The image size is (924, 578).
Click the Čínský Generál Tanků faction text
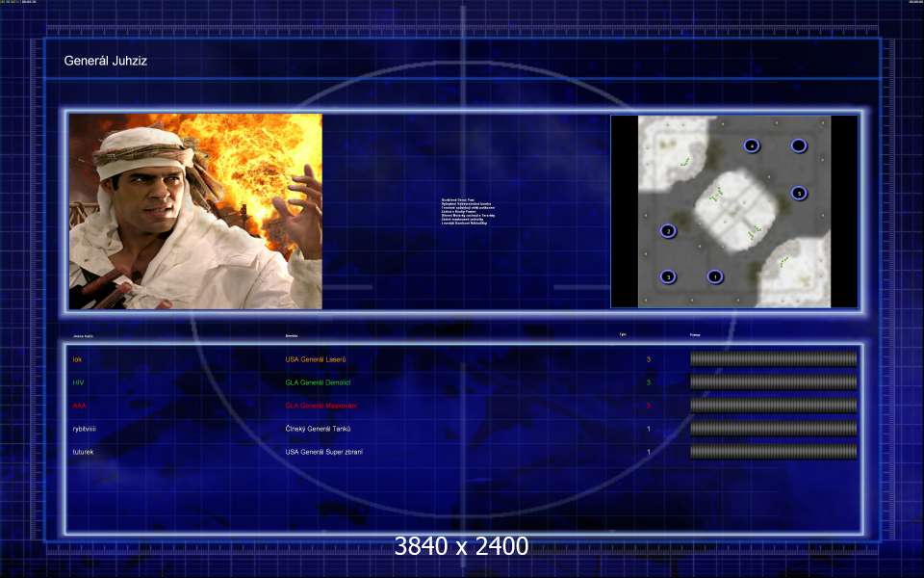click(x=318, y=429)
